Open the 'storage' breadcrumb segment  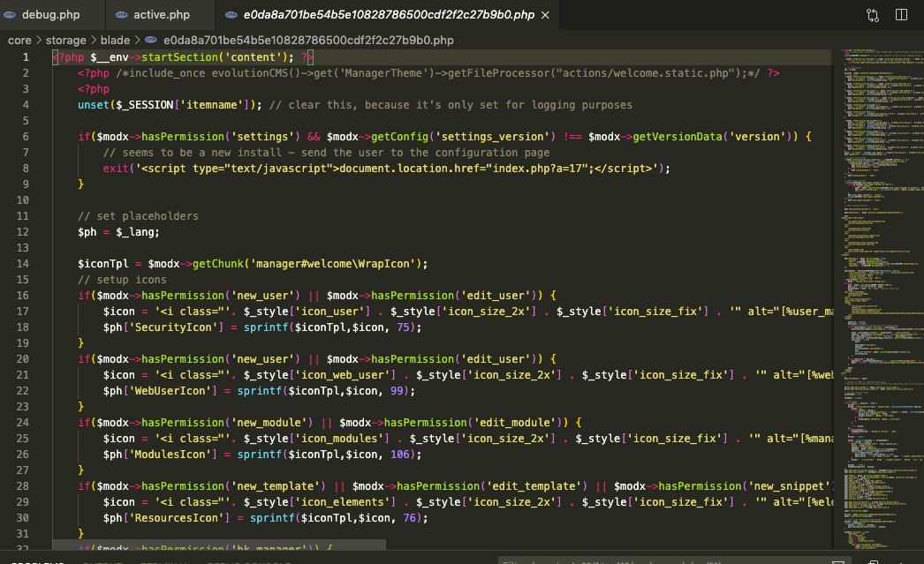(x=65, y=40)
